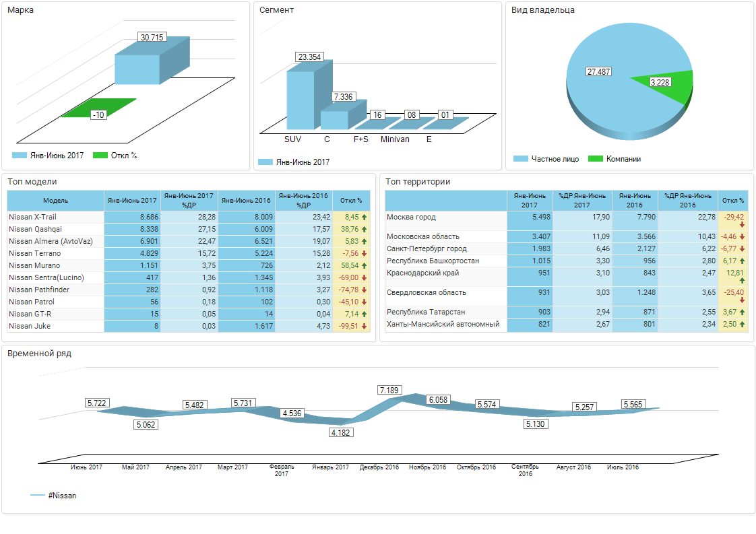Click the red down arrow in Nissan Juke row
This screenshot has height=534, width=756.
[x=364, y=327]
